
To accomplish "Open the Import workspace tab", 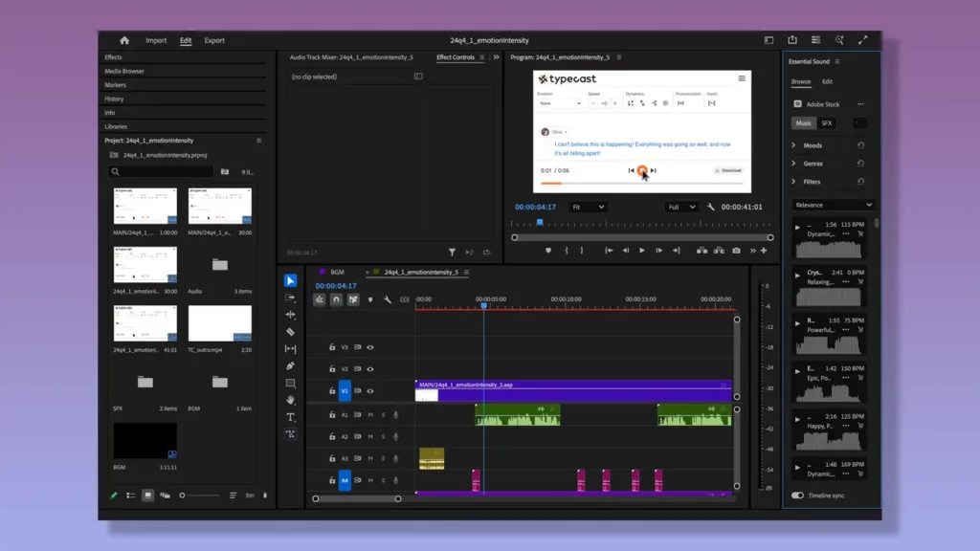I will click(x=156, y=40).
